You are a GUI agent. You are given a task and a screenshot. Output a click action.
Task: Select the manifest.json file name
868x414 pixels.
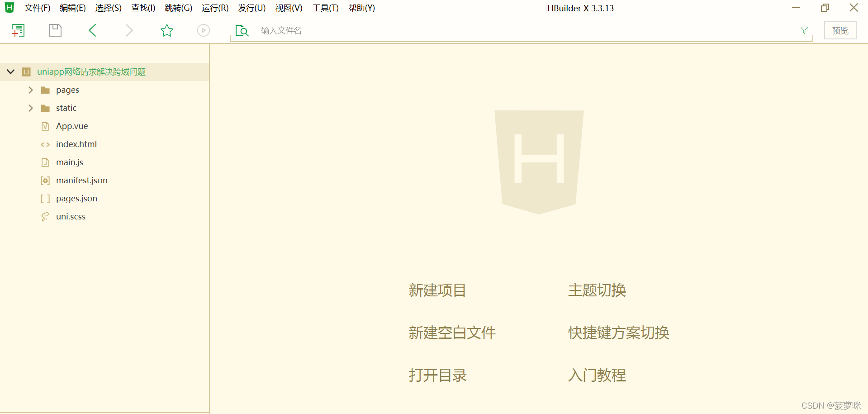pos(82,181)
